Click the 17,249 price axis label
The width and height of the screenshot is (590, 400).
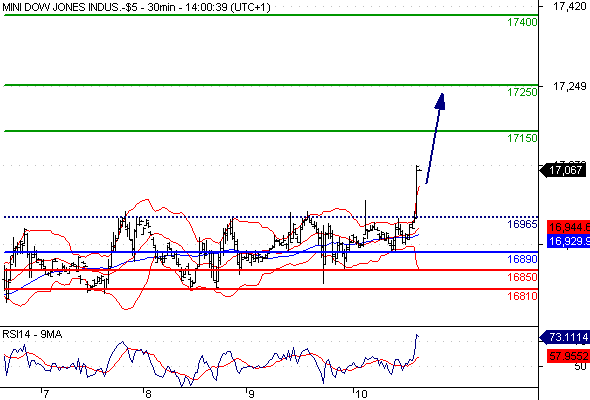pyautogui.click(x=570, y=87)
